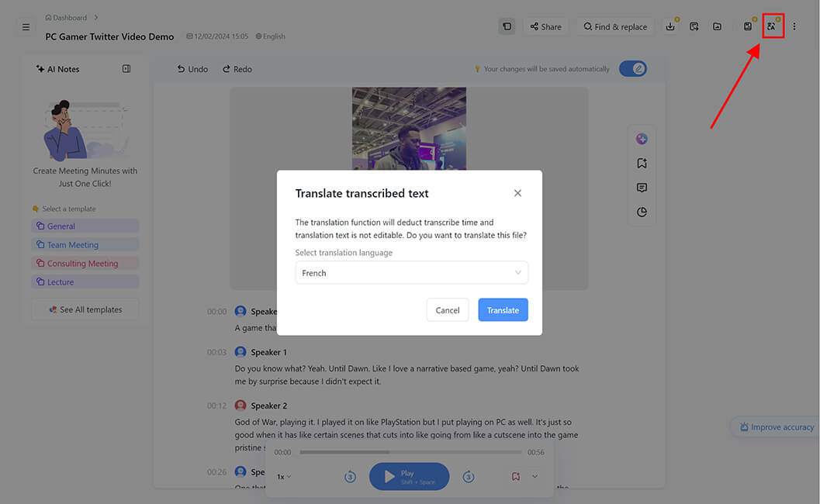
Task: Select the Lecture template
Action: pyautogui.click(x=85, y=281)
